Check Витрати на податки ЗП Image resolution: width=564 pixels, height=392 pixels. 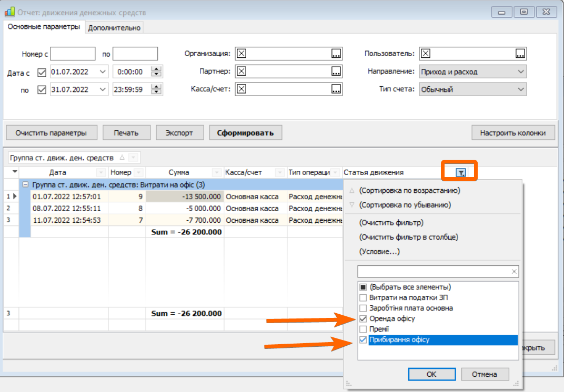pyautogui.click(x=363, y=297)
